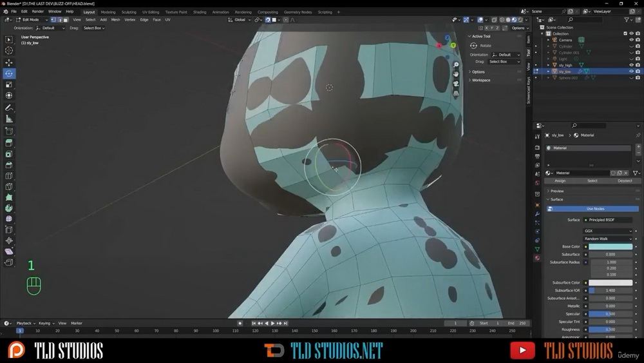Select the Inset Faces tool
The width and height of the screenshot is (644, 363).
(x=8, y=154)
